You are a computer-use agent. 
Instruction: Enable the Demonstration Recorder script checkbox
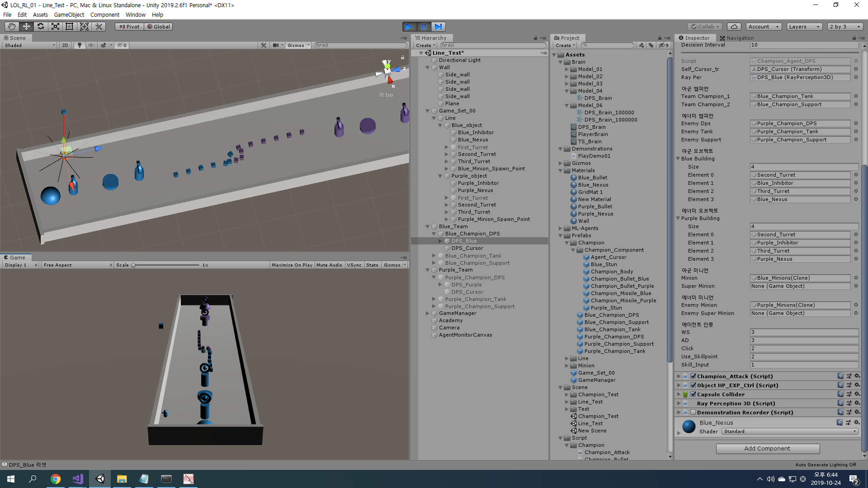coord(693,412)
